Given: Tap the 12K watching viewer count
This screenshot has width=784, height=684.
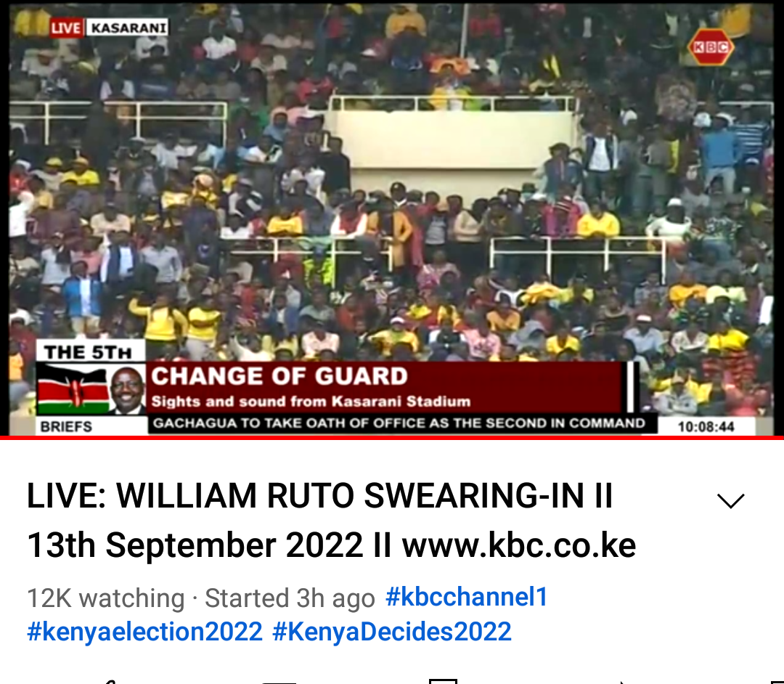Looking at the screenshot, I should pyautogui.click(x=105, y=598).
